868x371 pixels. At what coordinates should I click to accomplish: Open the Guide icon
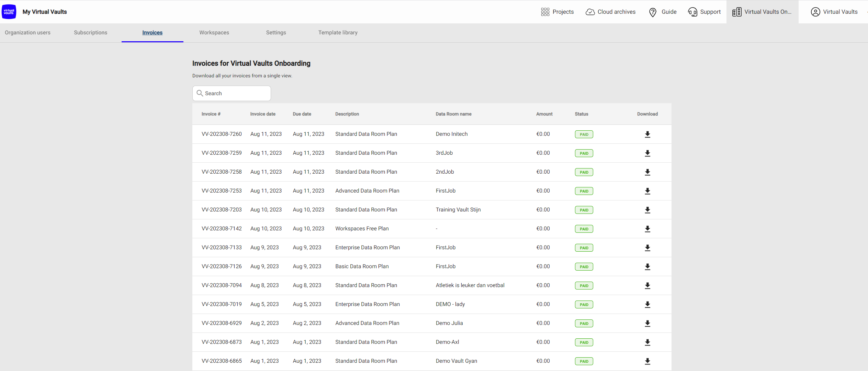point(653,12)
